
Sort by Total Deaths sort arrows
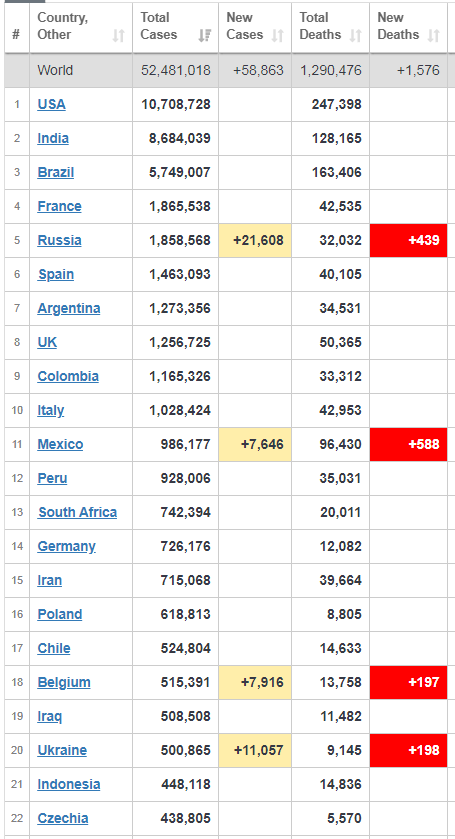[355, 35]
